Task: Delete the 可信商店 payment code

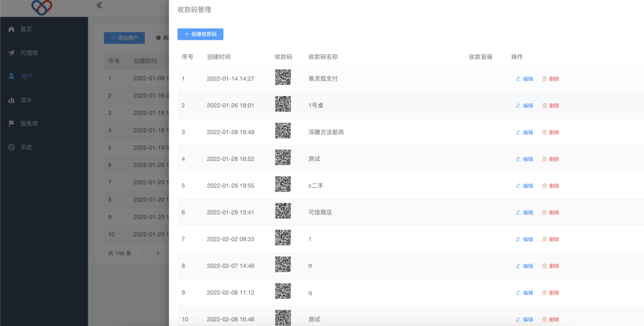Action: click(551, 212)
